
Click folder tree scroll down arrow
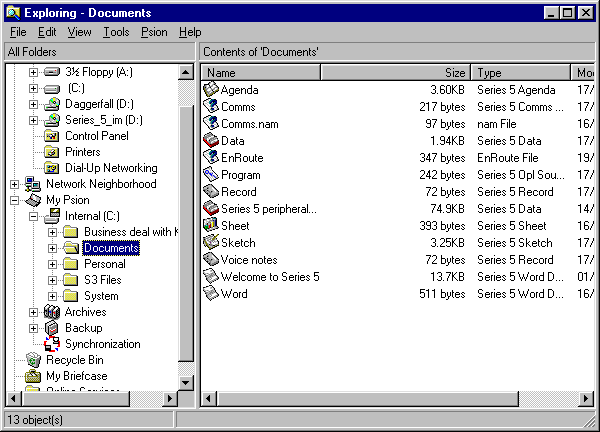[186, 382]
